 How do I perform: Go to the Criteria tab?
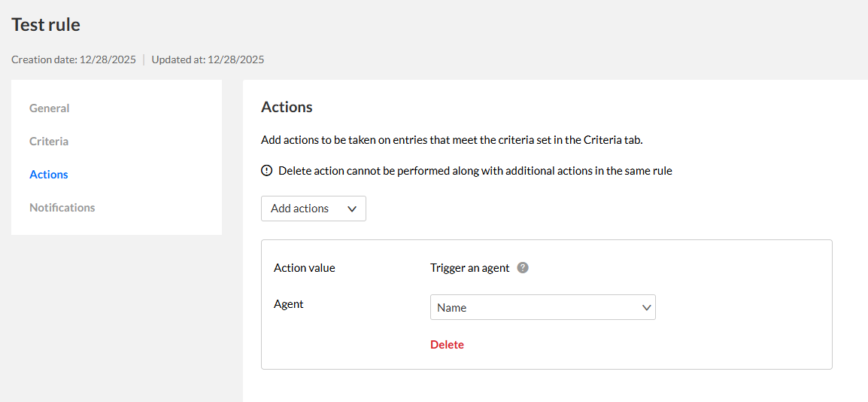[x=49, y=142]
